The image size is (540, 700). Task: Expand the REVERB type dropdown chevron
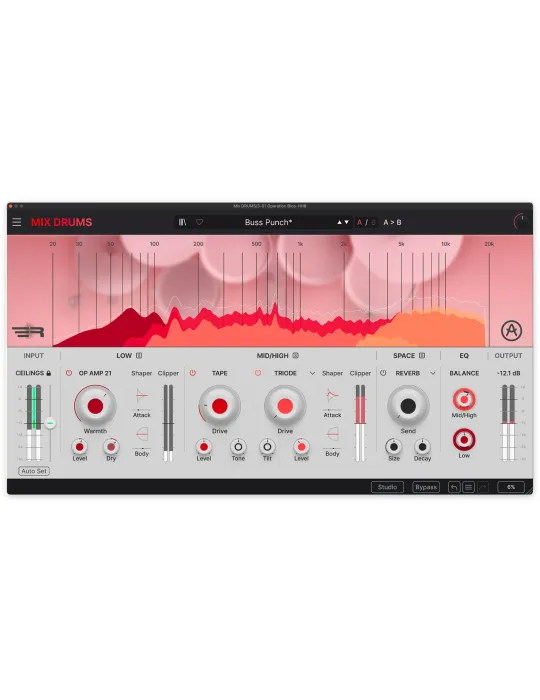tap(432, 373)
